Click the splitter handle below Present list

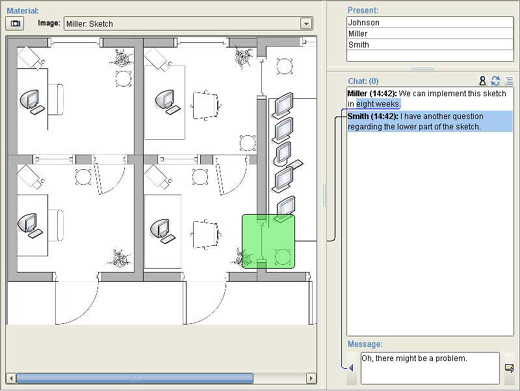click(423, 69)
